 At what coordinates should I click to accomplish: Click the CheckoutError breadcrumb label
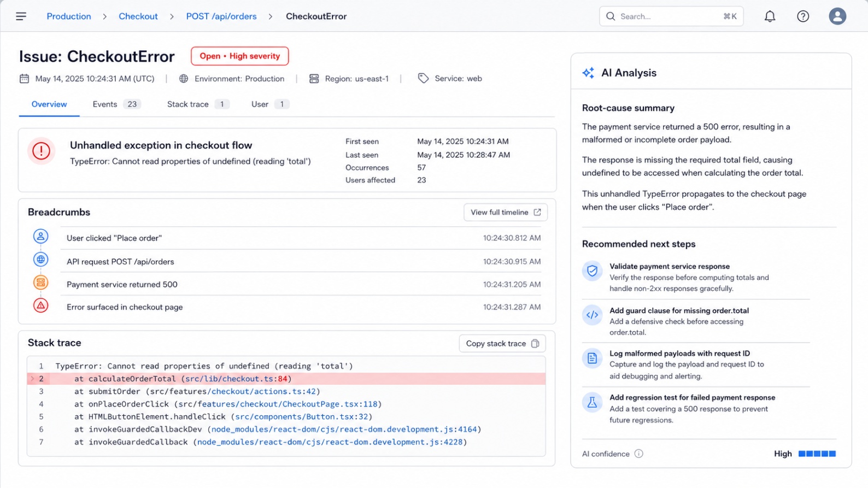point(316,16)
